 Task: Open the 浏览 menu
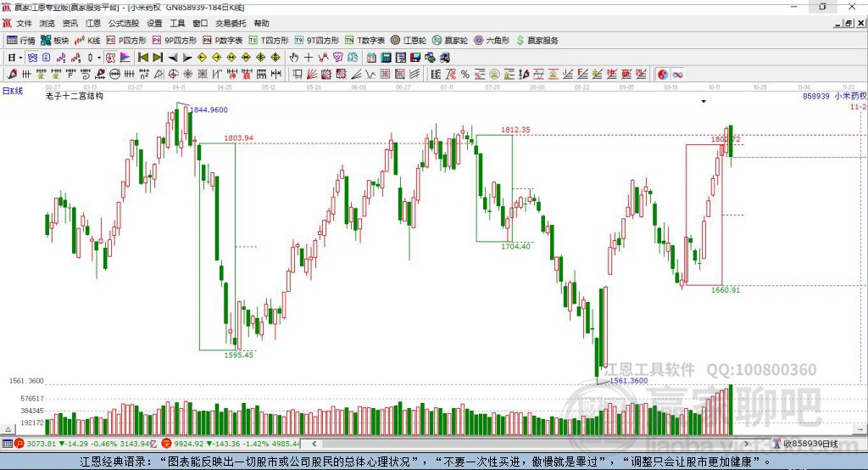coord(47,23)
